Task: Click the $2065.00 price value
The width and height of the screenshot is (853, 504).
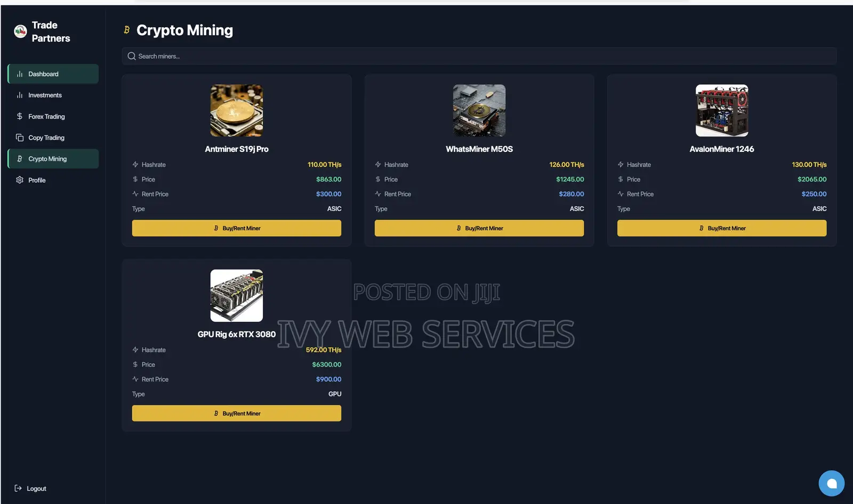Action: (812, 180)
